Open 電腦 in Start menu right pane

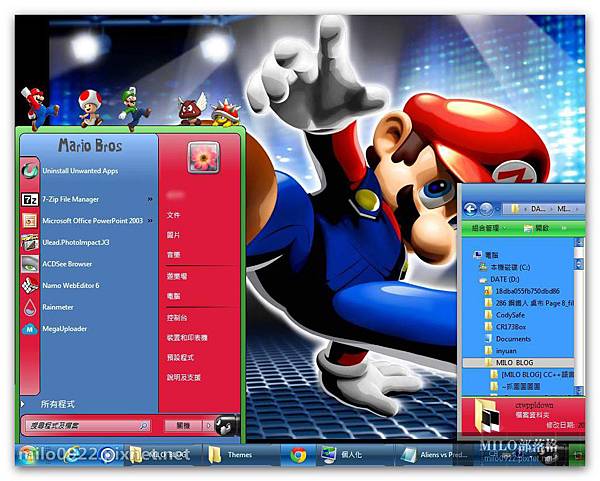pyautogui.click(x=173, y=296)
